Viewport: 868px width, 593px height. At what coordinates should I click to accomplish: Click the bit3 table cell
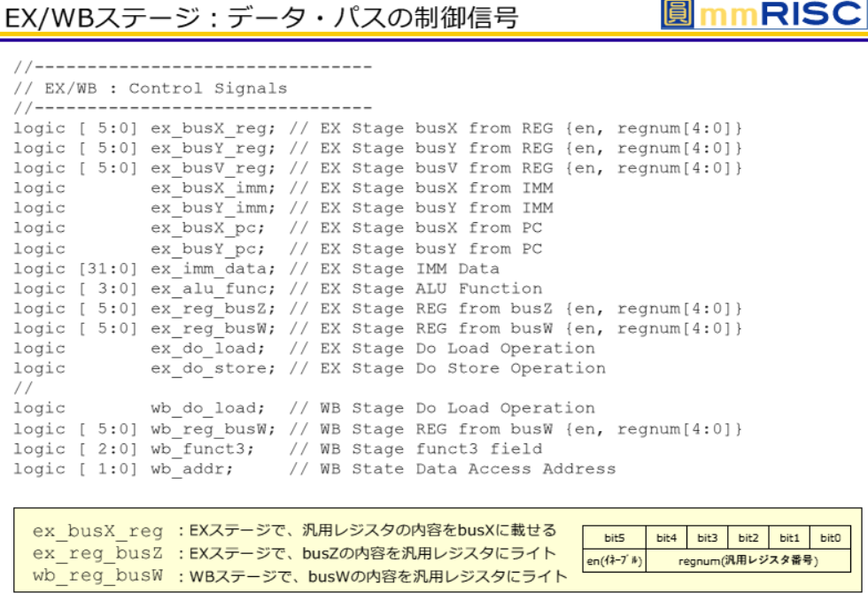(707, 538)
